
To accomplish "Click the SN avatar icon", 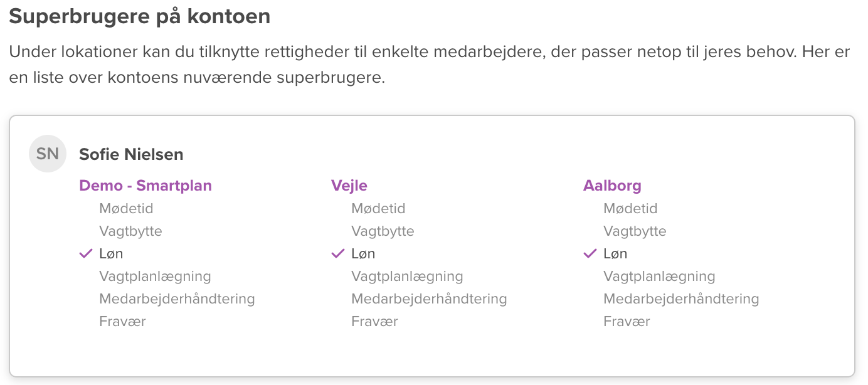I will point(48,154).
